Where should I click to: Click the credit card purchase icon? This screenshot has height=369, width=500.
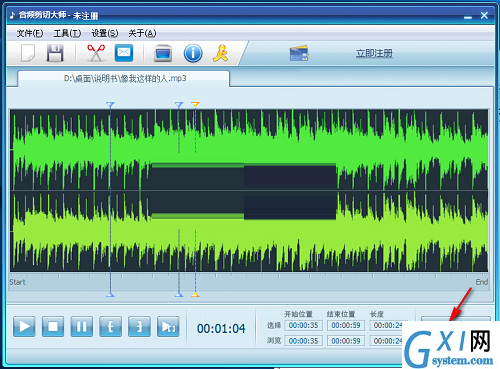coord(299,53)
